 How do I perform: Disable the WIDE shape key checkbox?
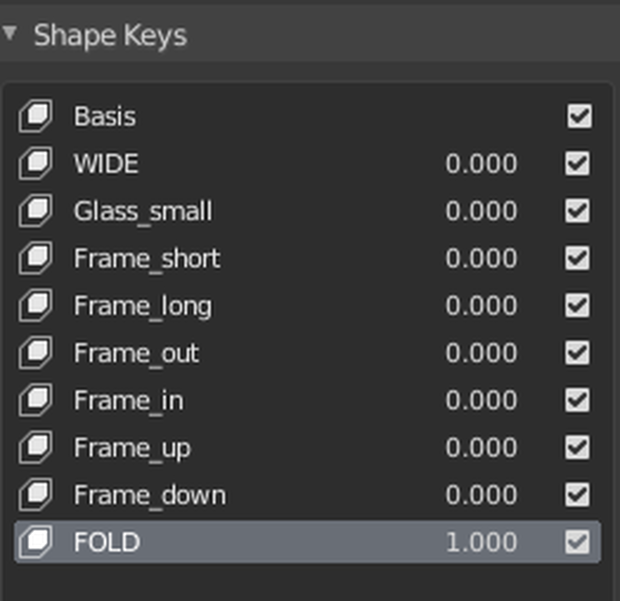click(x=577, y=163)
